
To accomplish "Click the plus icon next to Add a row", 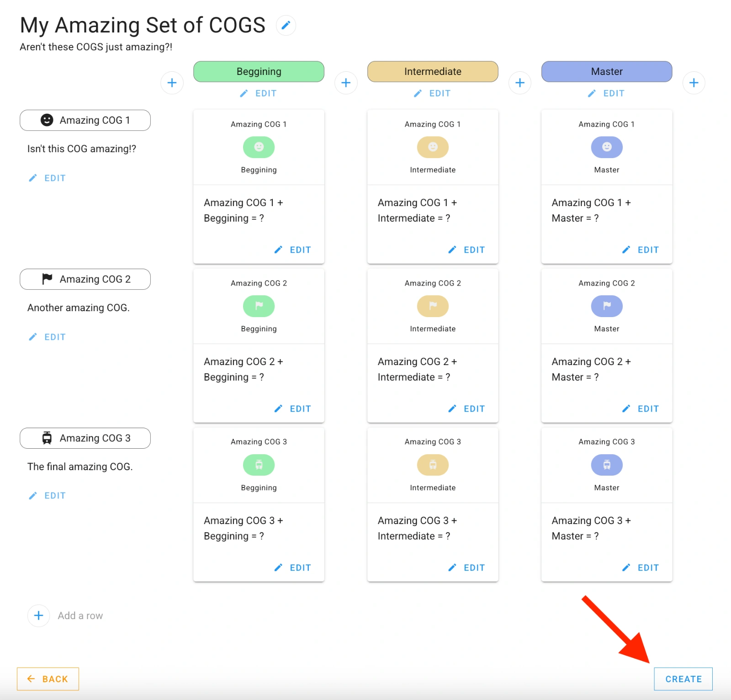I will pyautogui.click(x=38, y=615).
